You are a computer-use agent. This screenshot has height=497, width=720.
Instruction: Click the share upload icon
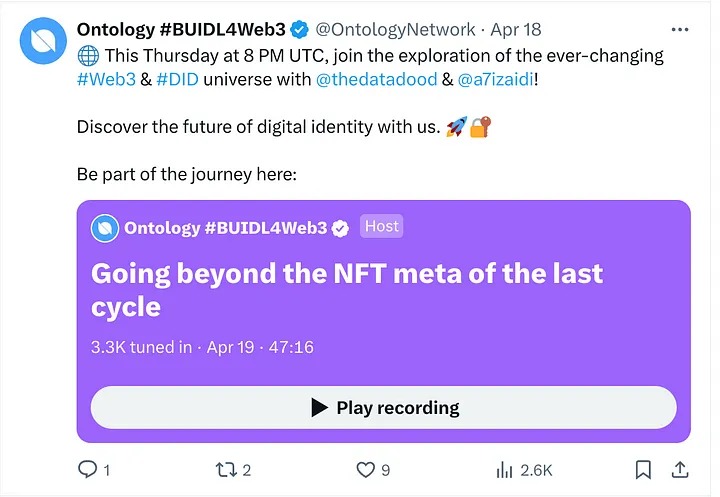point(680,468)
